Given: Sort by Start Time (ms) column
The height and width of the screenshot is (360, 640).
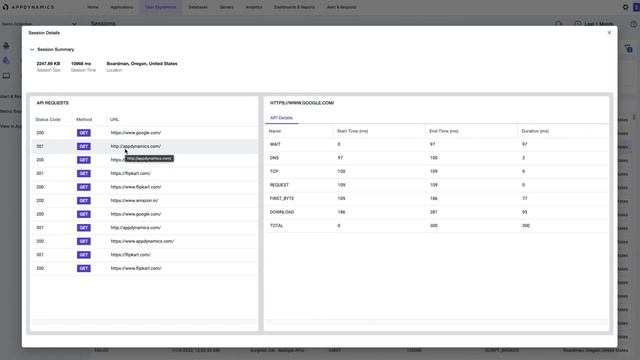Looking at the screenshot, I should [352, 131].
